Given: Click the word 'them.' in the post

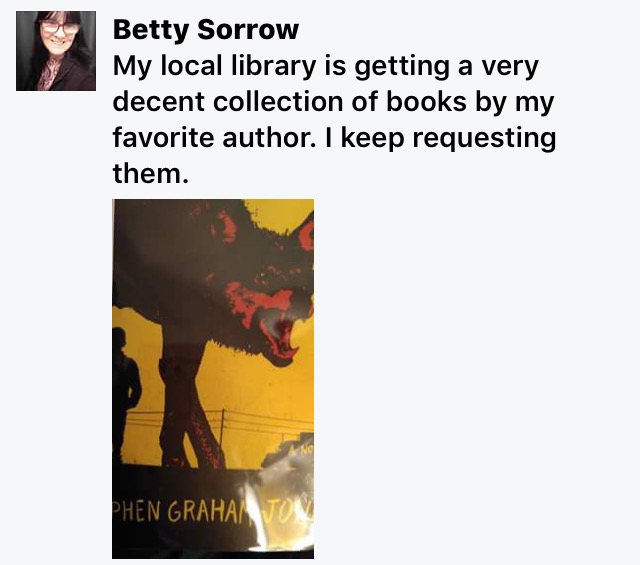Looking at the screenshot, I should point(151,173).
